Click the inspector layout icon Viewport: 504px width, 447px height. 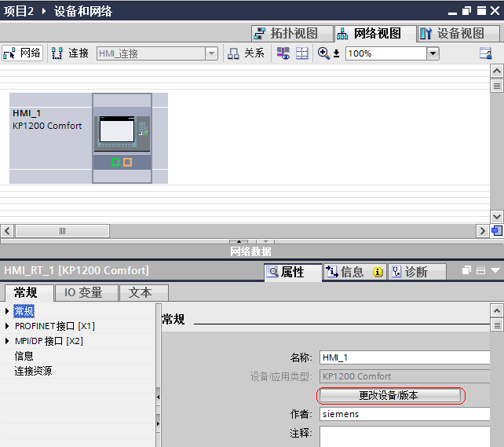pyautogui.click(x=480, y=270)
